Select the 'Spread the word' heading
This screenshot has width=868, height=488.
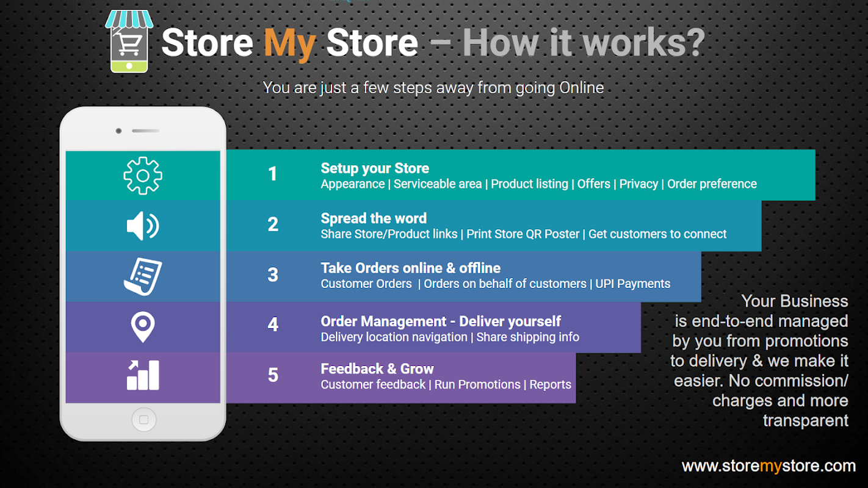point(374,218)
